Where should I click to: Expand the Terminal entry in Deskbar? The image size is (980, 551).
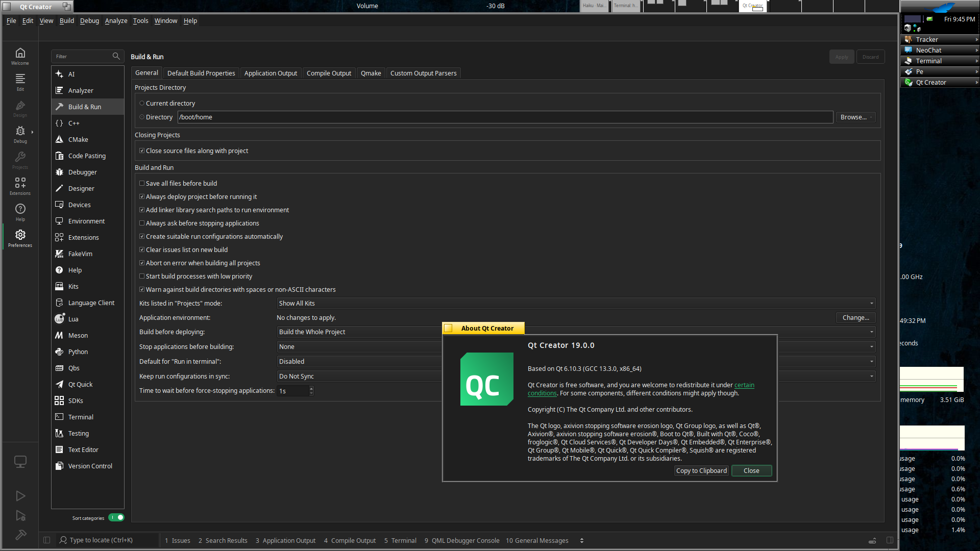(x=940, y=61)
